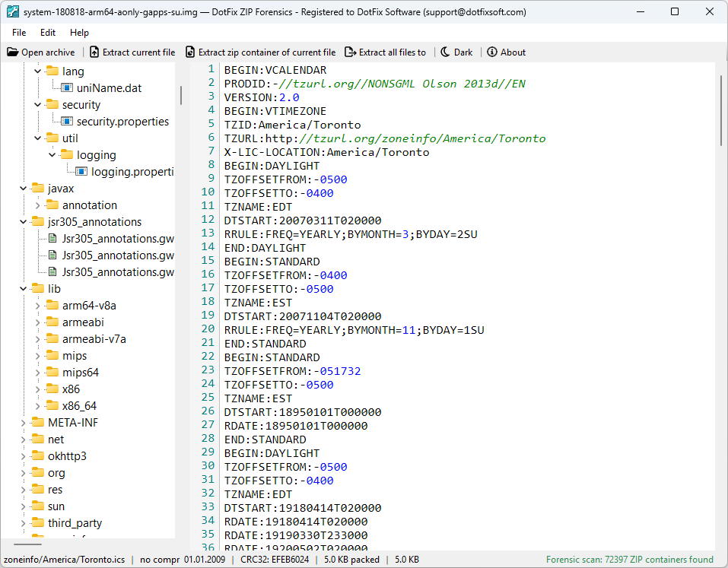Click the arm64-v8a folder icon

[x=52, y=305]
